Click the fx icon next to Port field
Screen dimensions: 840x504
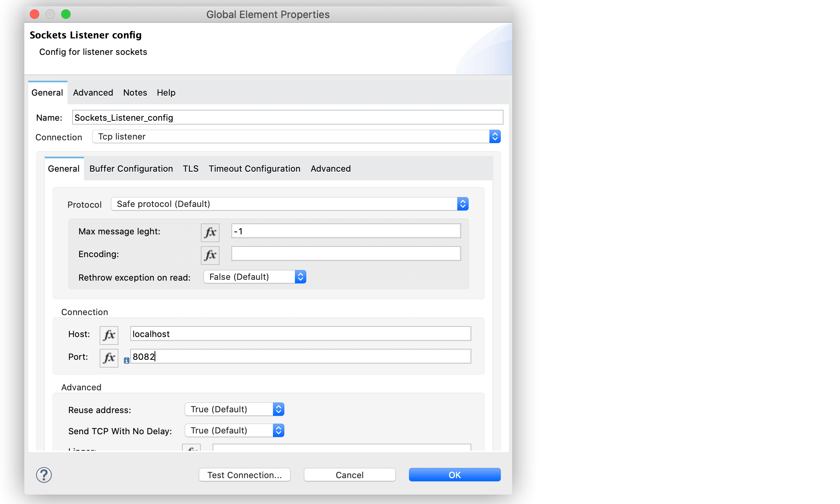109,357
